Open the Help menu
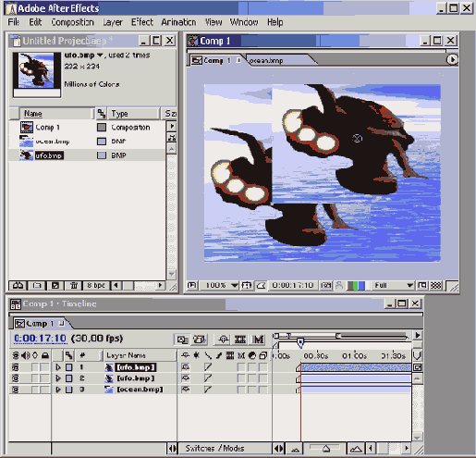This screenshot has width=476, height=458. (x=275, y=22)
